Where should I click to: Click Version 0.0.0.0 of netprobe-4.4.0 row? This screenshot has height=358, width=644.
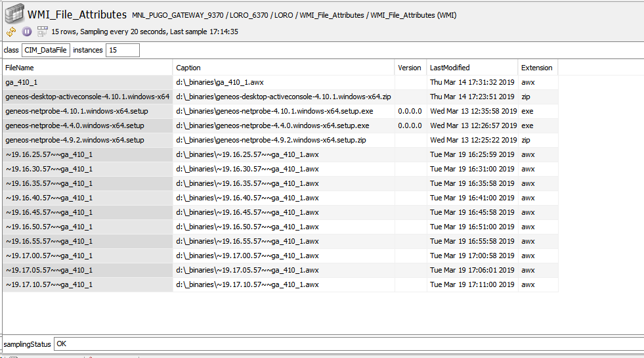(410, 125)
